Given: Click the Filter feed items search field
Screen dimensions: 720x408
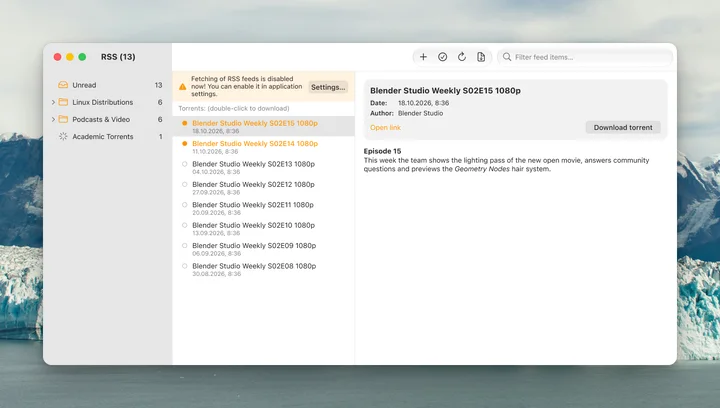Looking at the screenshot, I should [585, 57].
